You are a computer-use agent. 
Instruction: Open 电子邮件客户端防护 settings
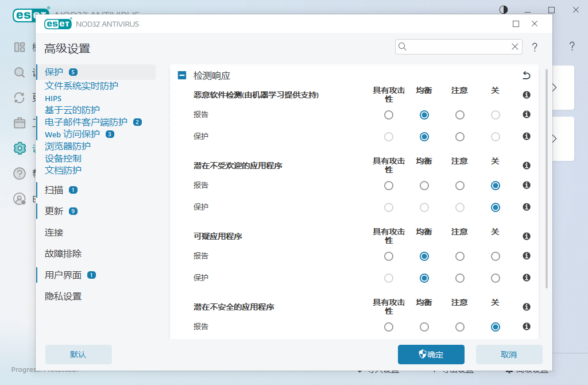point(86,122)
